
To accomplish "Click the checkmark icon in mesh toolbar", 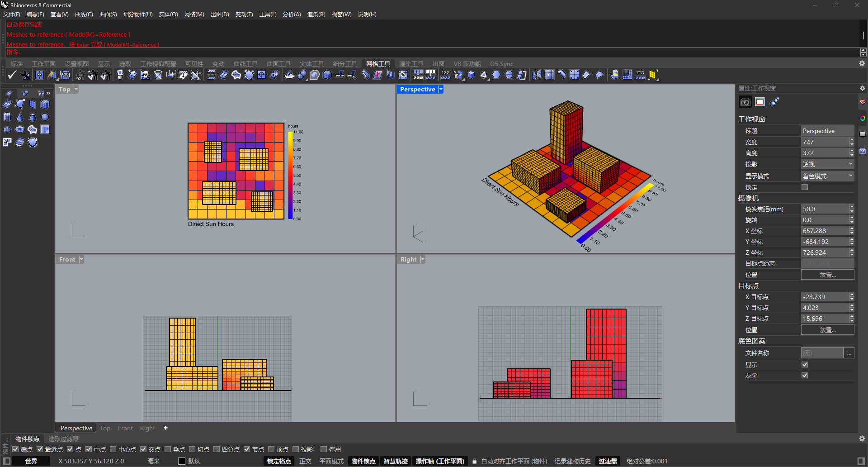I will (12, 75).
